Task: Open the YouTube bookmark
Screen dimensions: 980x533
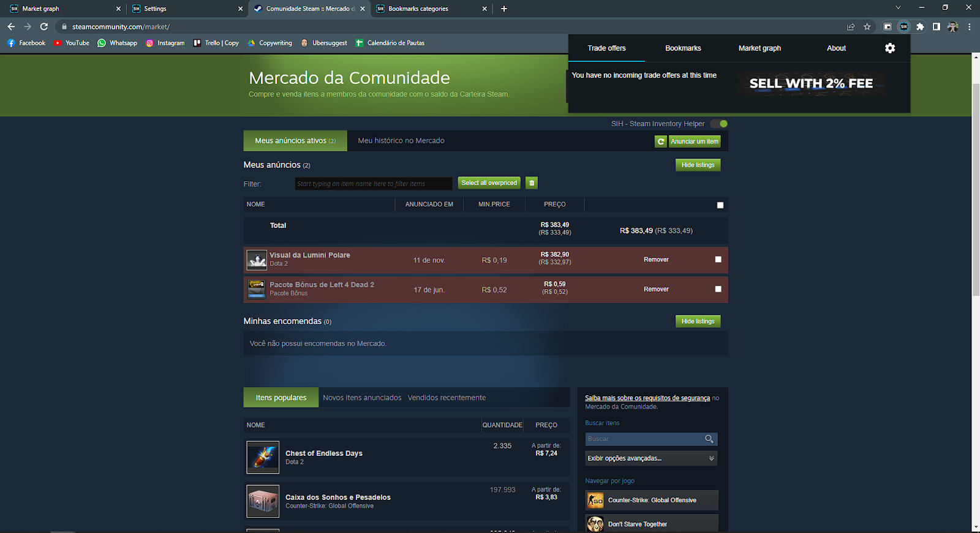Action: pos(71,43)
